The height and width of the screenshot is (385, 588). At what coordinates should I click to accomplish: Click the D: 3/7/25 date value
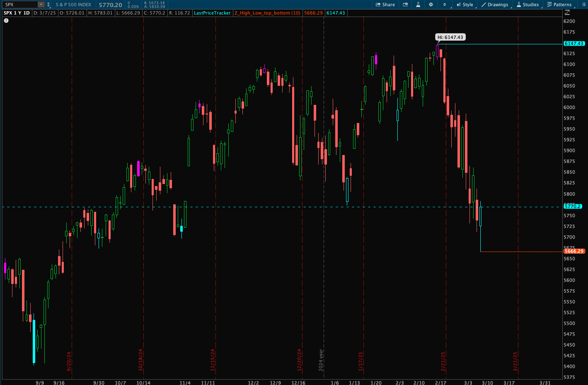(44, 13)
